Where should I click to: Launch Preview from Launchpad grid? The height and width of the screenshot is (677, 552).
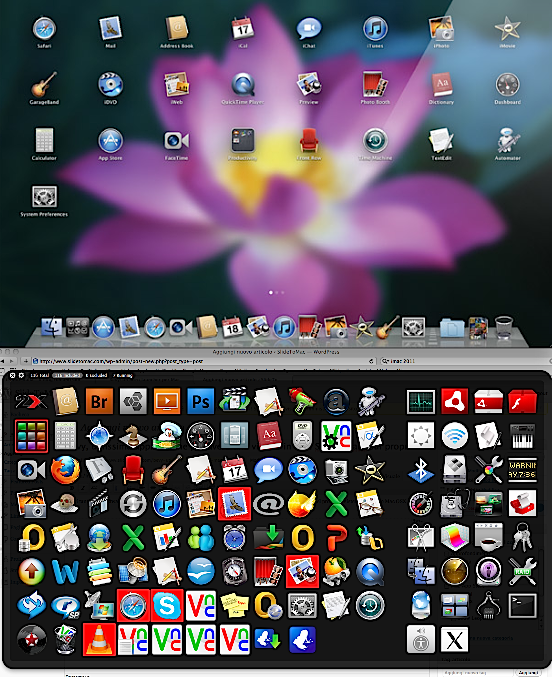pos(309,85)
